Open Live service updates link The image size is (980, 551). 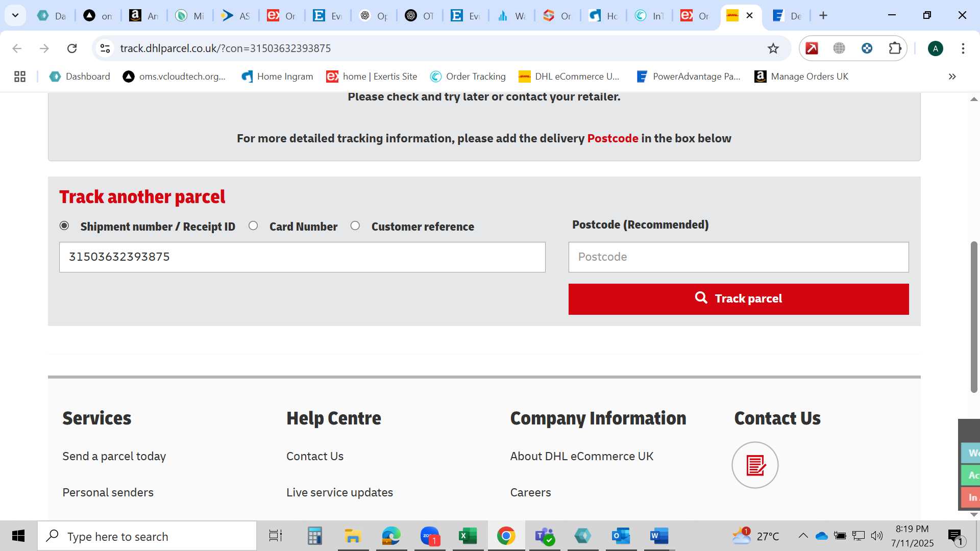click(339, 492)
